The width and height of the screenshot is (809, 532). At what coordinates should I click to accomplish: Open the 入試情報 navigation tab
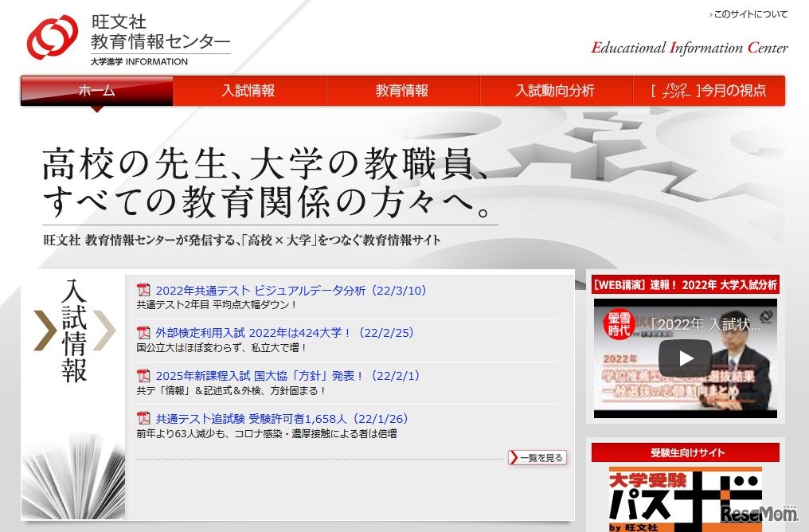point(249,91)
